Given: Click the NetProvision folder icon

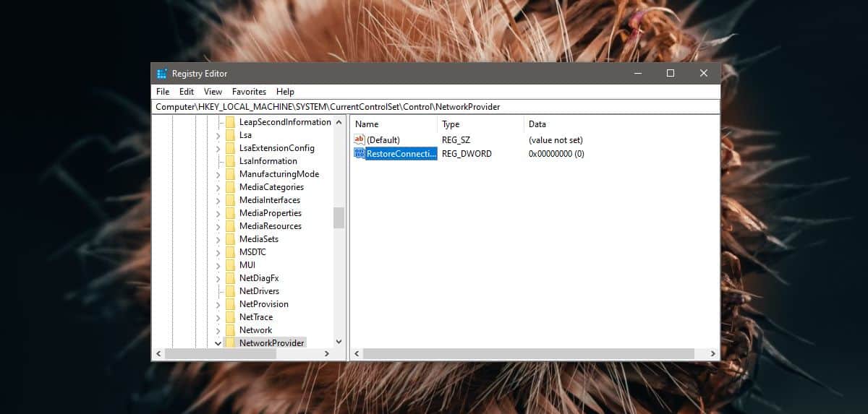Looking at the screenshot, I should tap(231, 304).
